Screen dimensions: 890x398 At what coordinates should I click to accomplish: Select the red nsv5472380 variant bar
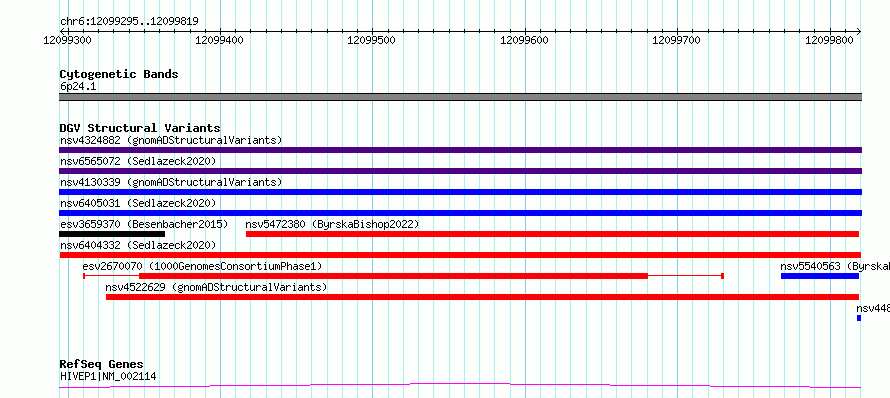552,234
